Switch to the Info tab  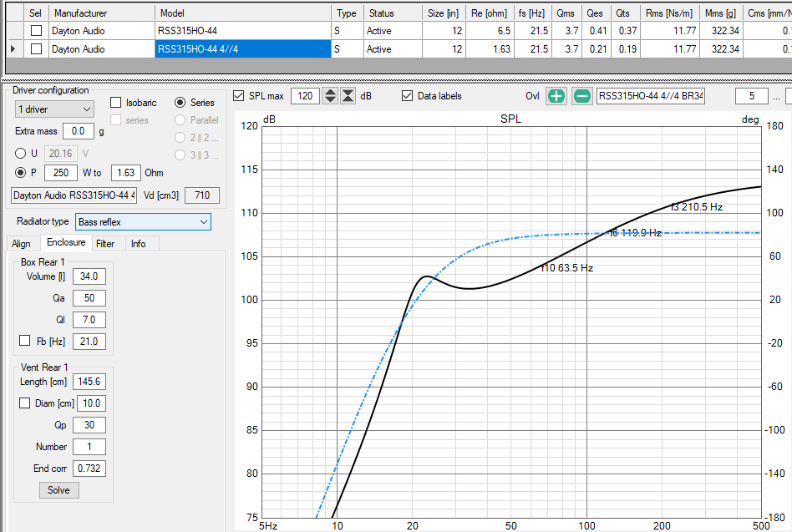click(139, 244)
